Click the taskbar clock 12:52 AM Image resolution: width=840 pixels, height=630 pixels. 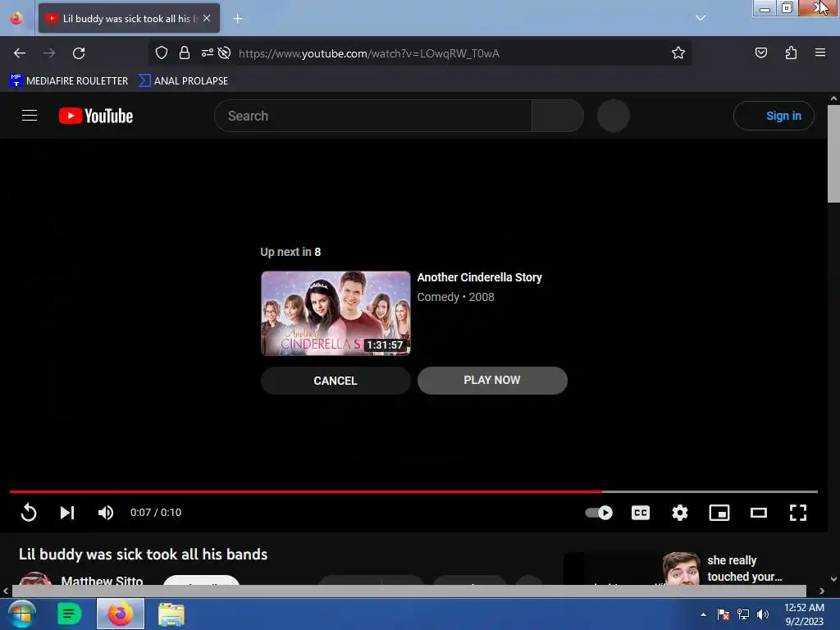(804, 608)
